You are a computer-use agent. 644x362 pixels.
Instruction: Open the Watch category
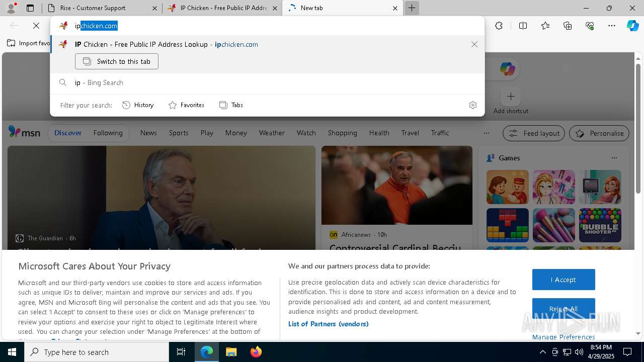(306, 133)
